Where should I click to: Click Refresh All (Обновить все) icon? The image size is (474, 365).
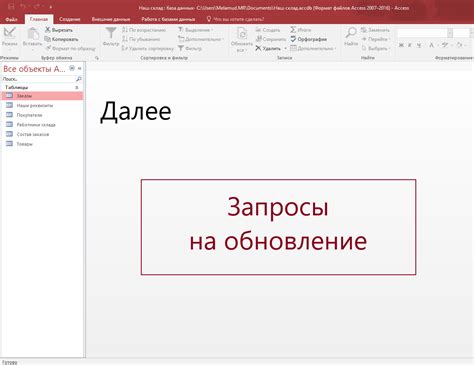242,39
